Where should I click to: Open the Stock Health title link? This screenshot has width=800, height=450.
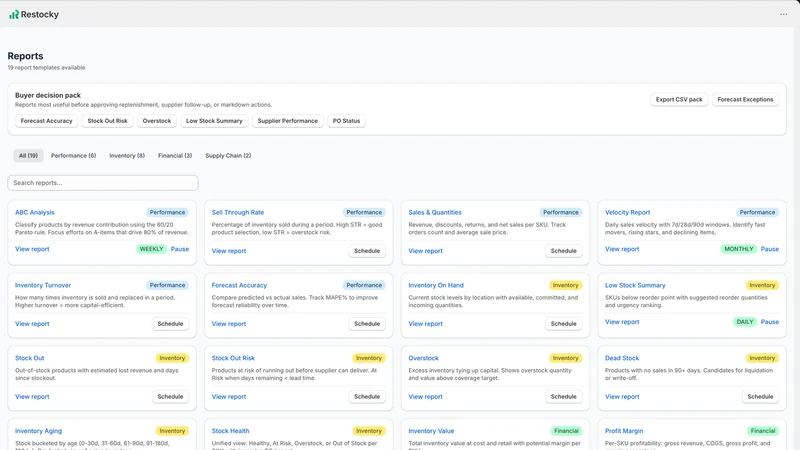tap(231, 431)
